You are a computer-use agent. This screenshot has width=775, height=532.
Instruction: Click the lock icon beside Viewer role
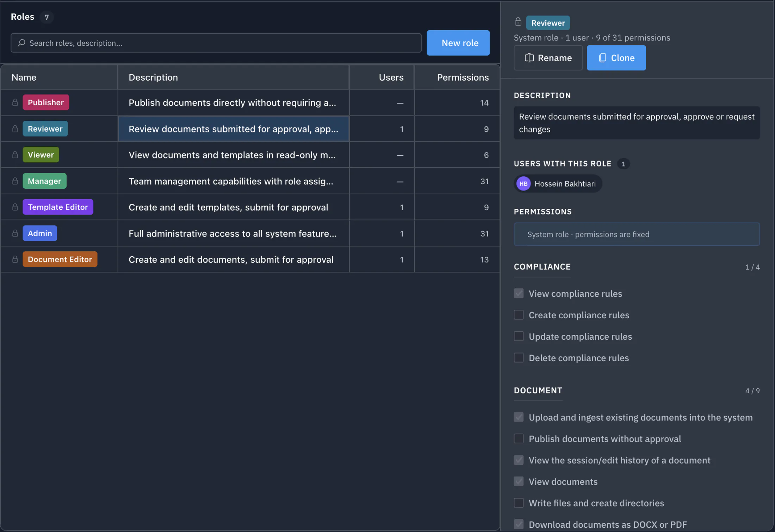(x=15, y=155)
